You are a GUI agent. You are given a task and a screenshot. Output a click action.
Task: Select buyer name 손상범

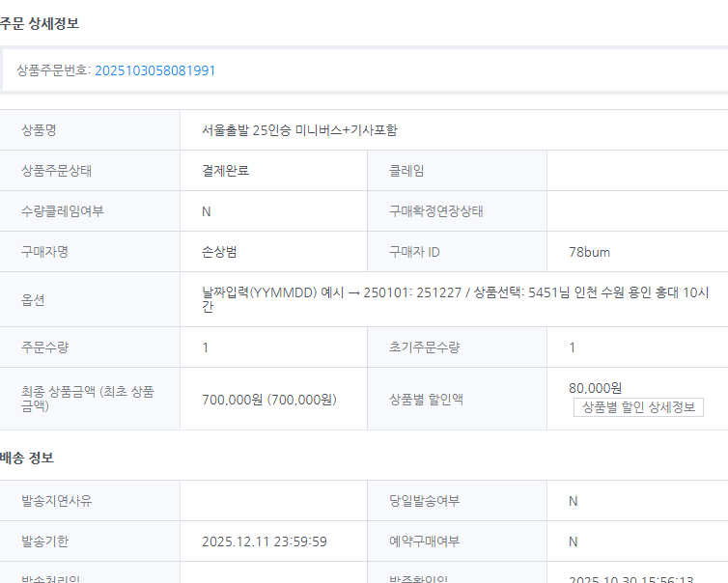click(x=219, y=252)
